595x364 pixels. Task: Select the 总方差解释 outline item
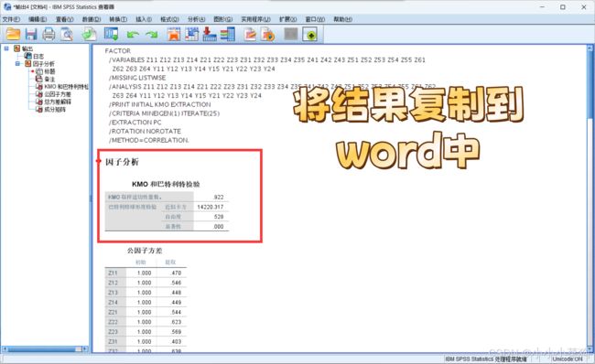click(58, 102)
